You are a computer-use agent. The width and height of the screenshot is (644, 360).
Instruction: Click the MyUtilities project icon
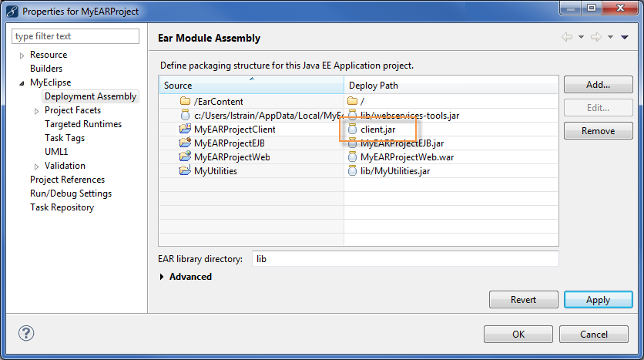pos(185,171)
